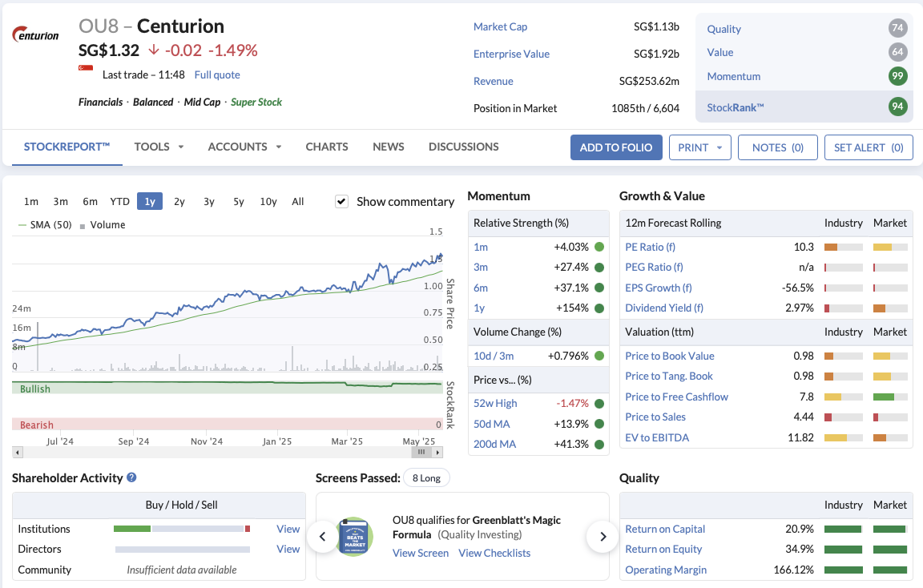
Task: Select the All chart range
Action: tap(298, 201)
